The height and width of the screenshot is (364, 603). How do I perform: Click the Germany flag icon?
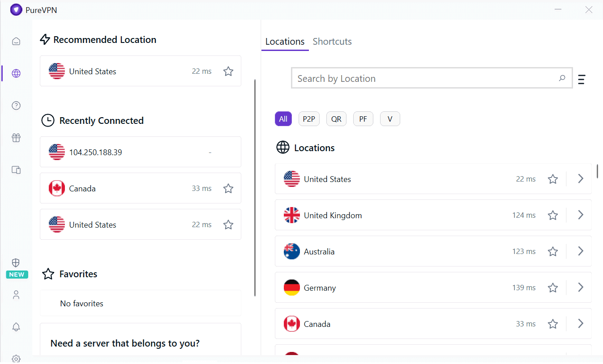[292, 288]
